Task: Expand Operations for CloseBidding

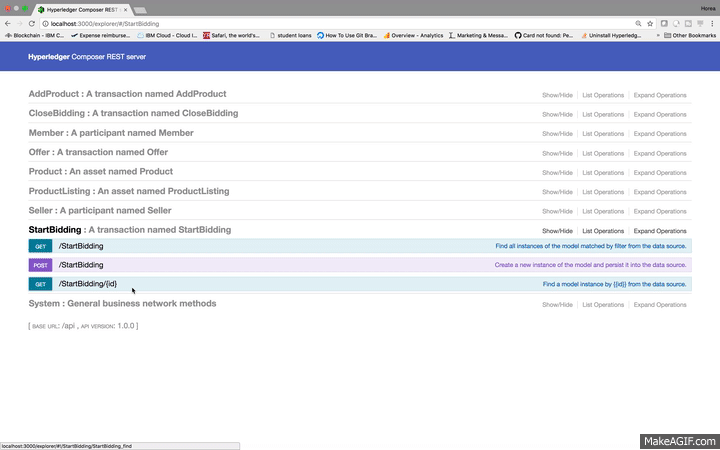Action: click(x=660, y=115)
